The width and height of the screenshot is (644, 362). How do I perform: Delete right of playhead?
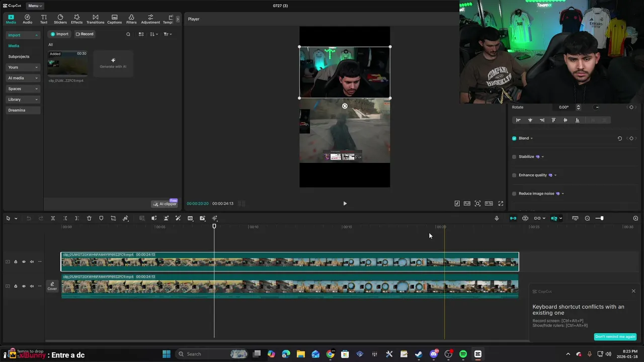[76, 218]
